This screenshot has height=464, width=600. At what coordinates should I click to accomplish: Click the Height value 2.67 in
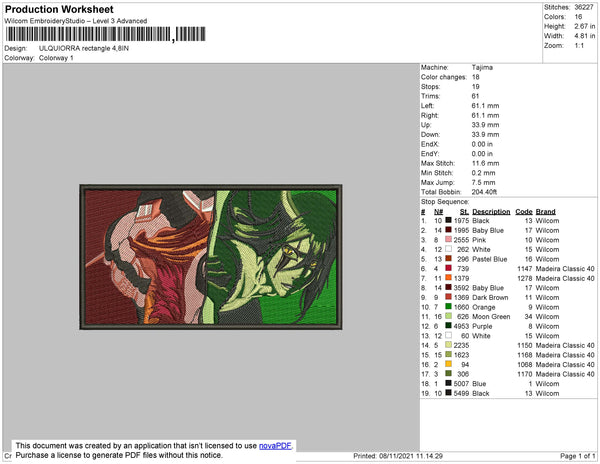[x=584, y=26]
